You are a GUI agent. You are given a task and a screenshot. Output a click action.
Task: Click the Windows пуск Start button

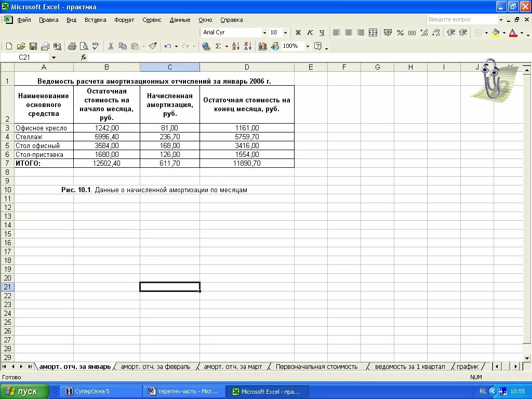[x=24, y=391]
